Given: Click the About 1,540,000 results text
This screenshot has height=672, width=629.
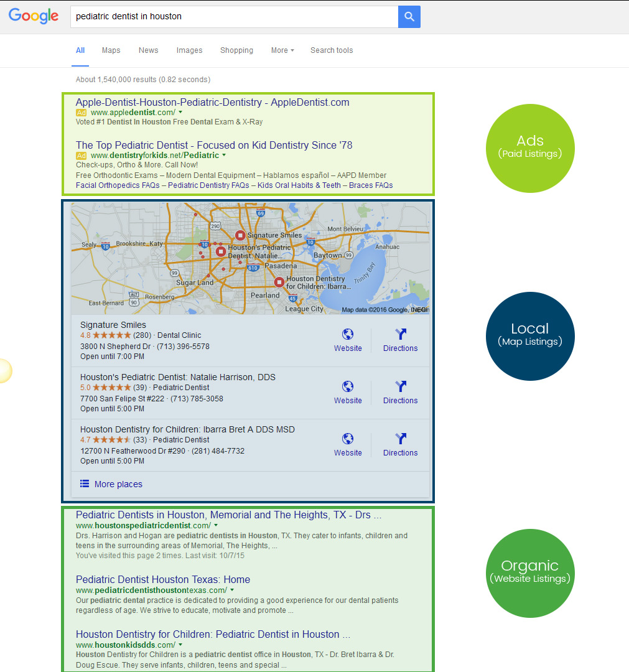Looking at the screenshot, I should click(x=143, y=79).
